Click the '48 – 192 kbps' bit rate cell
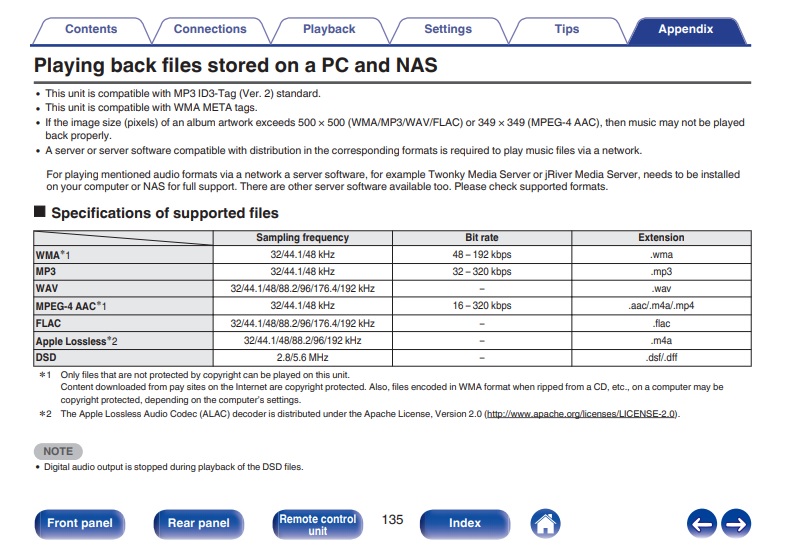Image resolution: width=787 pixels, height=551 pixels. (x=482, y=255)
